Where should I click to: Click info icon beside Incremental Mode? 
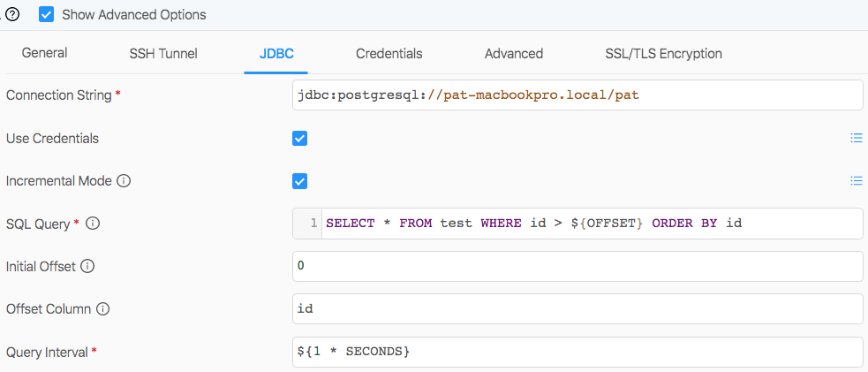click(124, 181)
